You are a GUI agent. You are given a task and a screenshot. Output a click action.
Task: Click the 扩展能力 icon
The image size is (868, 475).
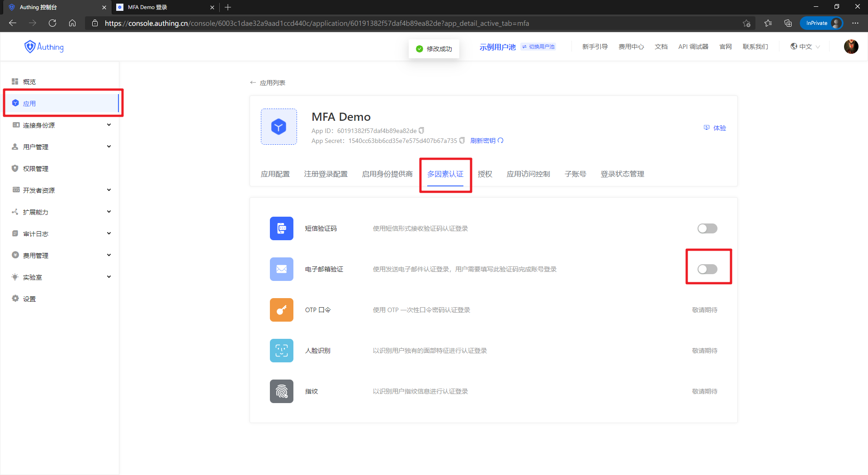[x=15, y=212]
